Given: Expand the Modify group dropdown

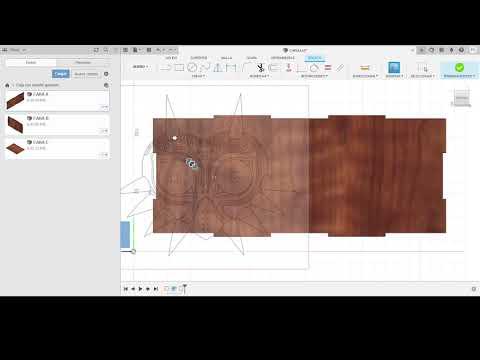Looking at the screenshot, I should point(259,76).
